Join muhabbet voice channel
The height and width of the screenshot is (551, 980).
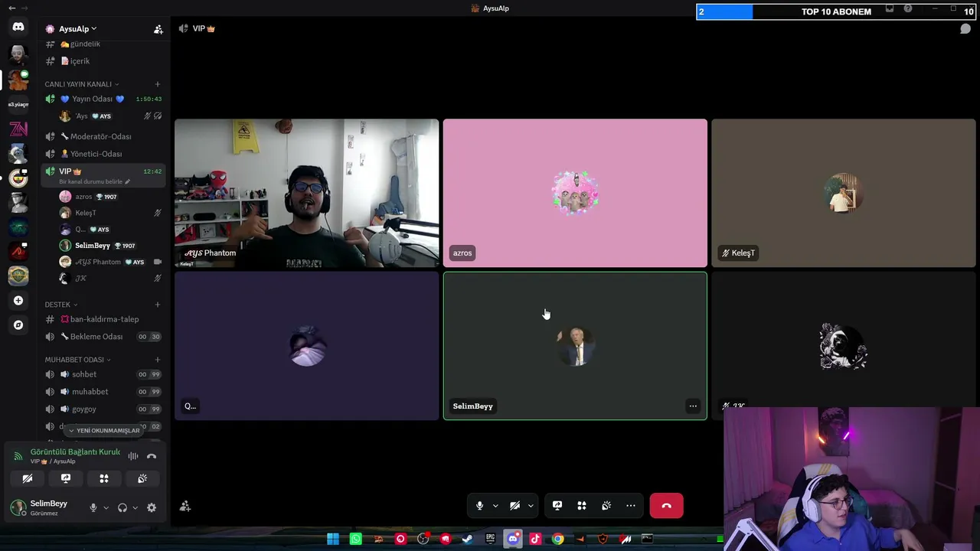tap(104, 392)
